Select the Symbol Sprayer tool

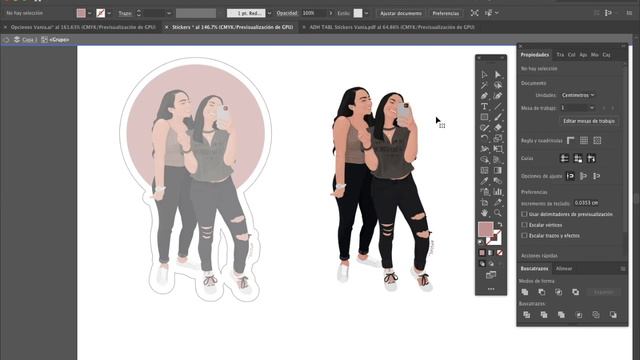(x=484, y=191)
